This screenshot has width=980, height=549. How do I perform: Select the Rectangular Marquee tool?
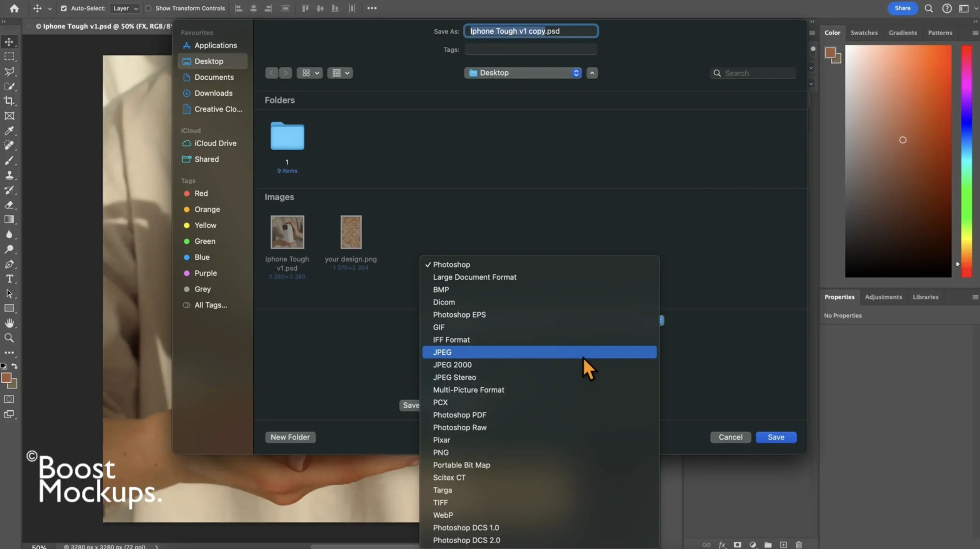pos(9,56)
